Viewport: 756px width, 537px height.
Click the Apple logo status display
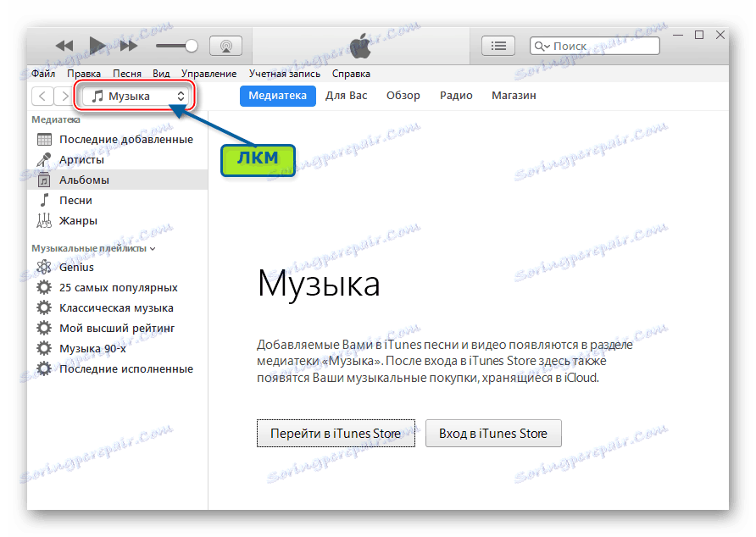[361, 46]
